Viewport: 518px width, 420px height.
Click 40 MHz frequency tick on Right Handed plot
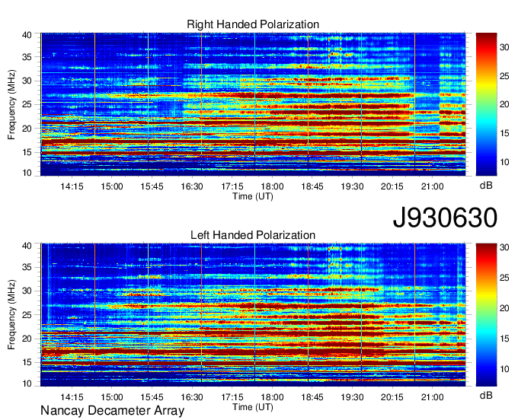27,35
